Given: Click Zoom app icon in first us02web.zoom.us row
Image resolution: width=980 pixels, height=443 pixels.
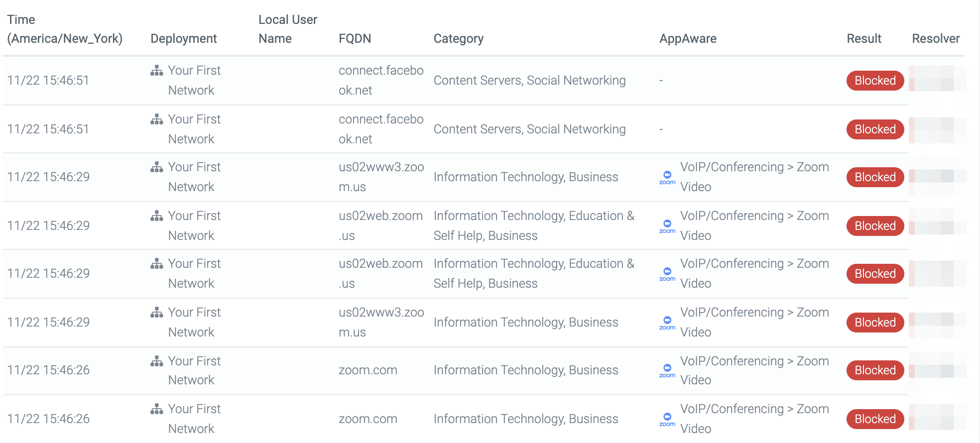Looking at the screenshot, I should coord(667,226).
